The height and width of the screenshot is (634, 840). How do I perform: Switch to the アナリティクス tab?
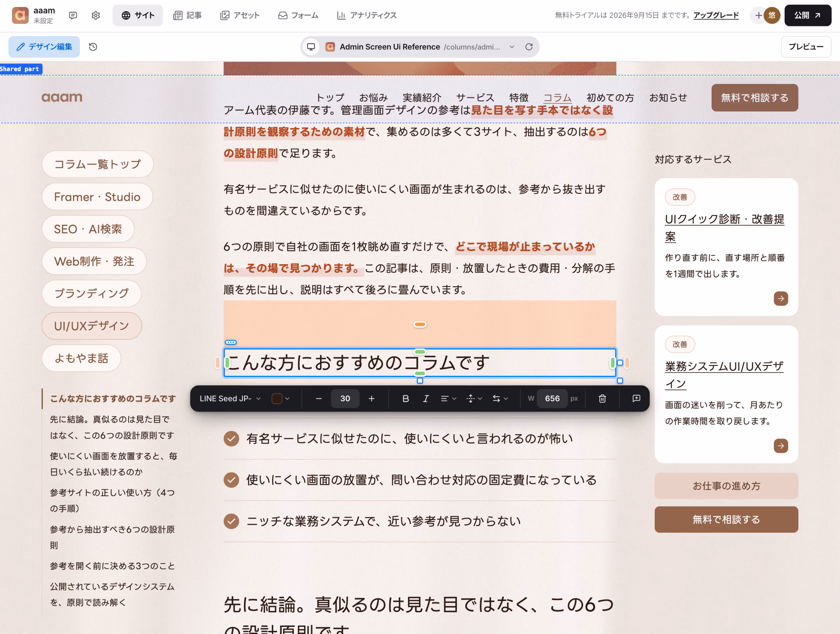(366, 15)
